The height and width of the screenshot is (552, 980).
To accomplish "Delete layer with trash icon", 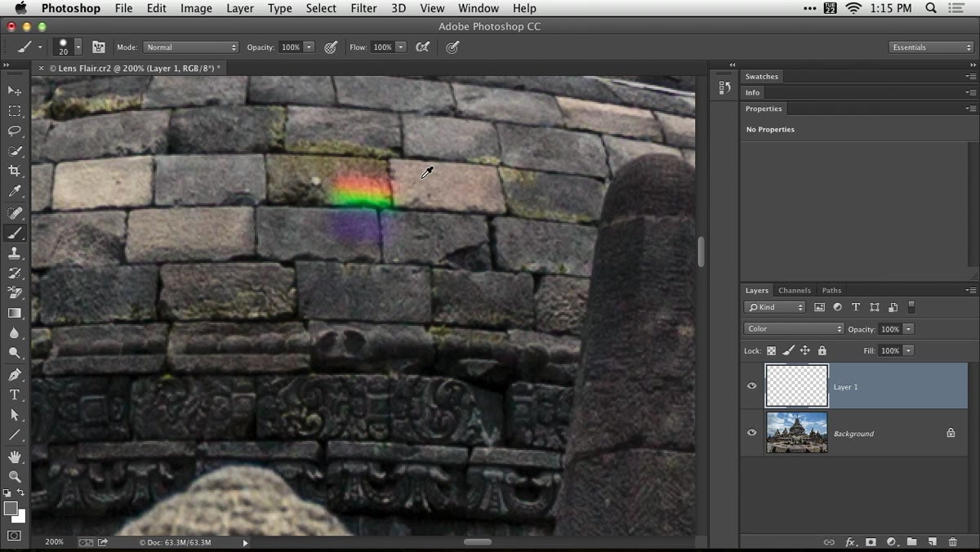I will (952, 541).
